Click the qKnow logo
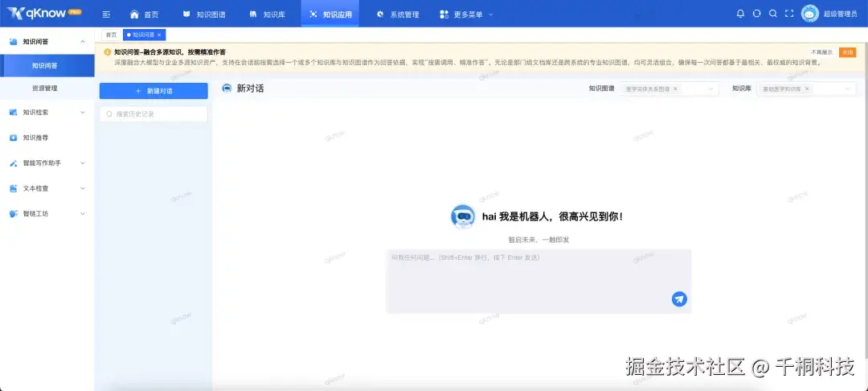The width and height of the screenshot is (868, 391). click(x=43, y=14)
